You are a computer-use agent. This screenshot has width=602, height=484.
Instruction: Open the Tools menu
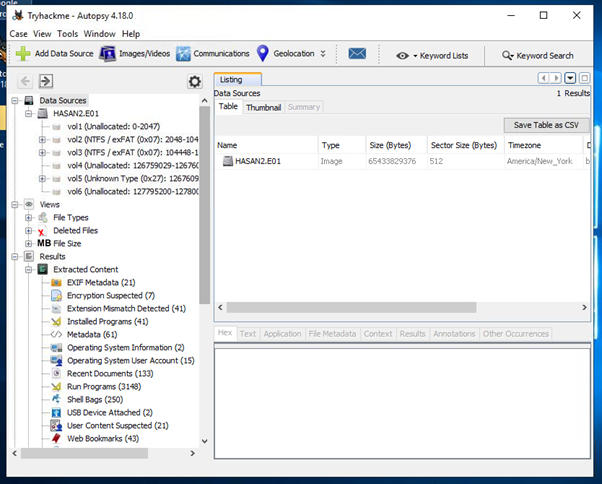[67, 33]
